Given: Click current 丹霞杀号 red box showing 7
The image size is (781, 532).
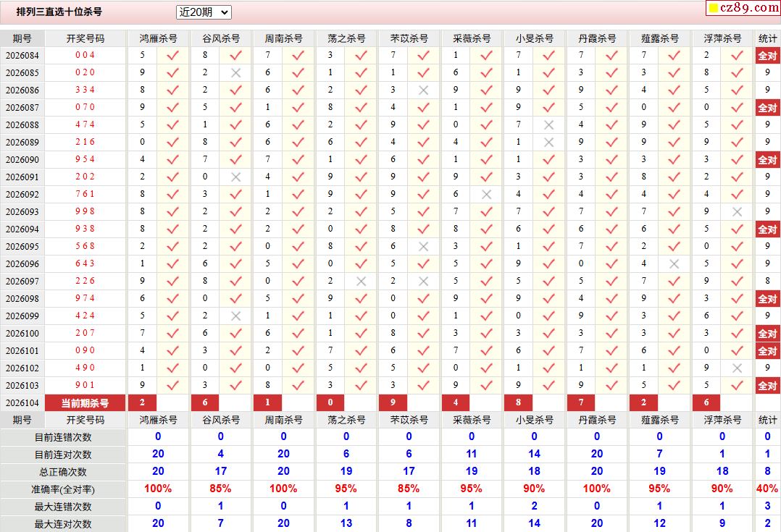Looking at the screenshot, I should tap(581, 402).
